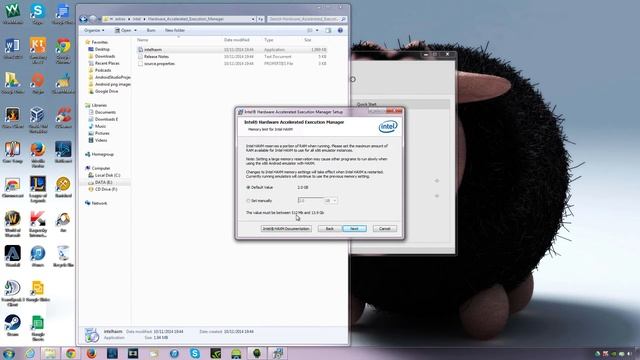640x360 pixels.
Task: Open Mozilla Firefox desktop shortcut
Action: (38, 154)
